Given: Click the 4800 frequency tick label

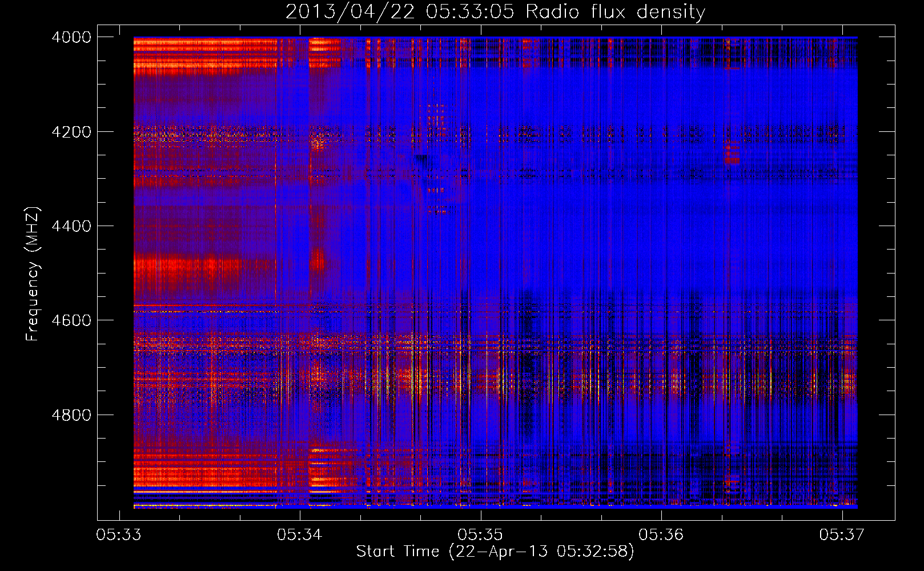Looking at the screenshot, I should click(x=71, y=415).
